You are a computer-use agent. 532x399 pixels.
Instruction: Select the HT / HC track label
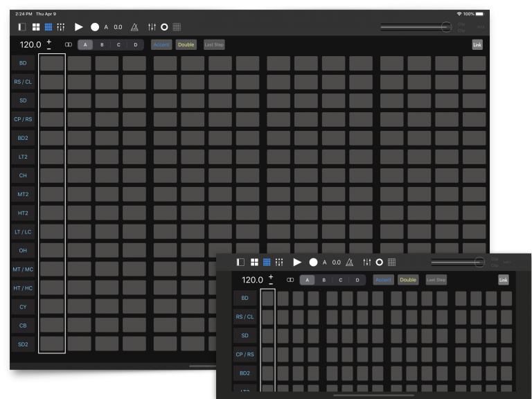[23, 288]
